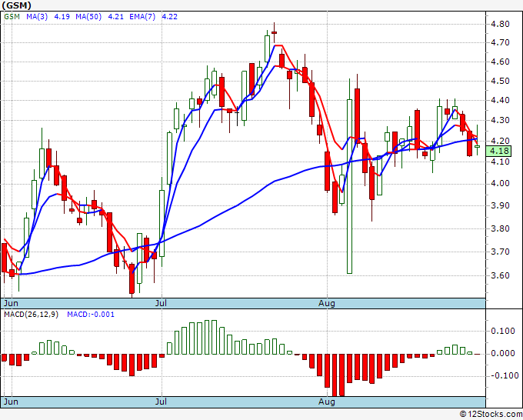
Task: Select the MA(50) legend label
Action: click(88, 17)
